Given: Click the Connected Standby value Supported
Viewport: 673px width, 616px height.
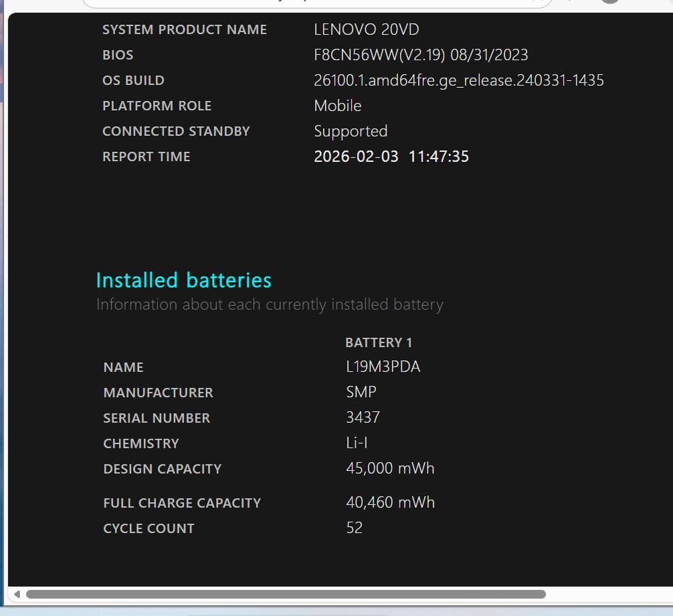Looking at the screenshot, I should [351, 131].
